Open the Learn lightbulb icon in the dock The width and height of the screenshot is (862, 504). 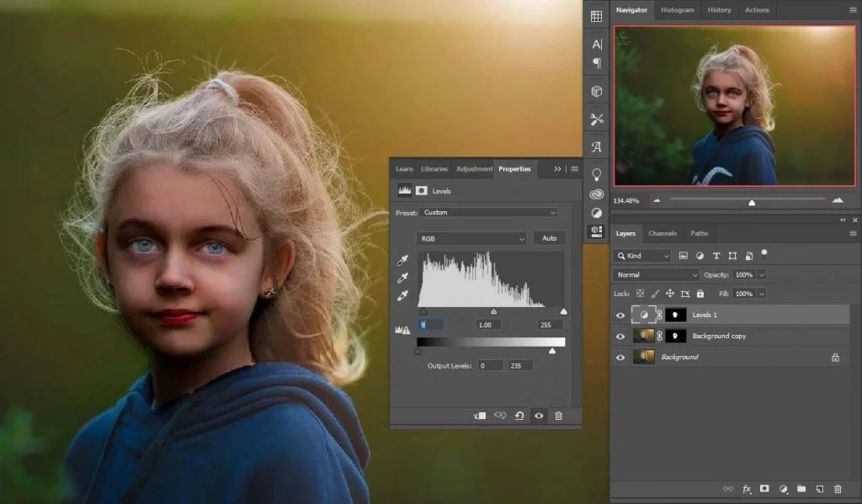coord(597,175)
